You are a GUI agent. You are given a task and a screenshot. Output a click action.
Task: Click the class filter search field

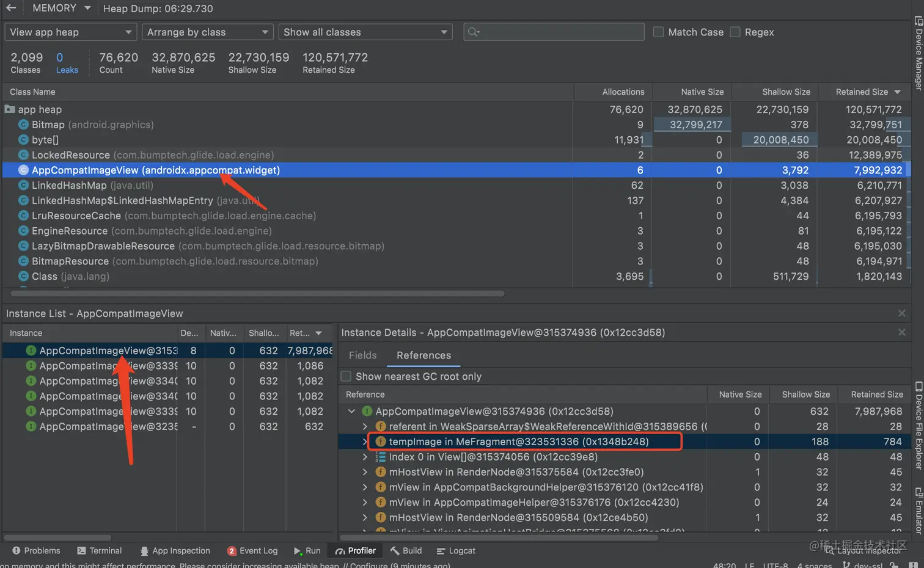point(554,32)
